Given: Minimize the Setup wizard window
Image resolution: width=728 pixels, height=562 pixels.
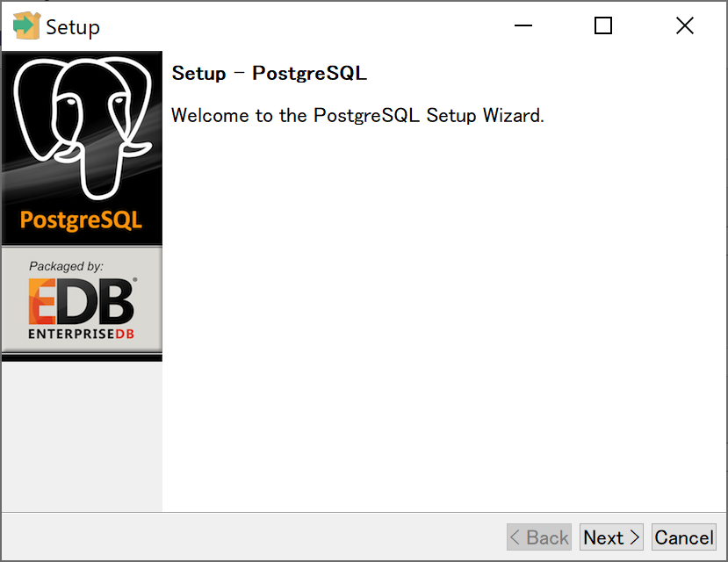Looking at the screenshot, I should click(523, 25).
